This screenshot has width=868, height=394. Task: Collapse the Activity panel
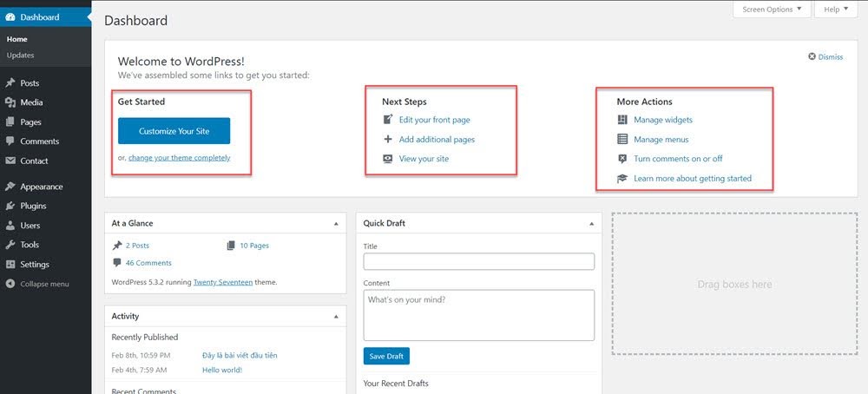[336, 317]
